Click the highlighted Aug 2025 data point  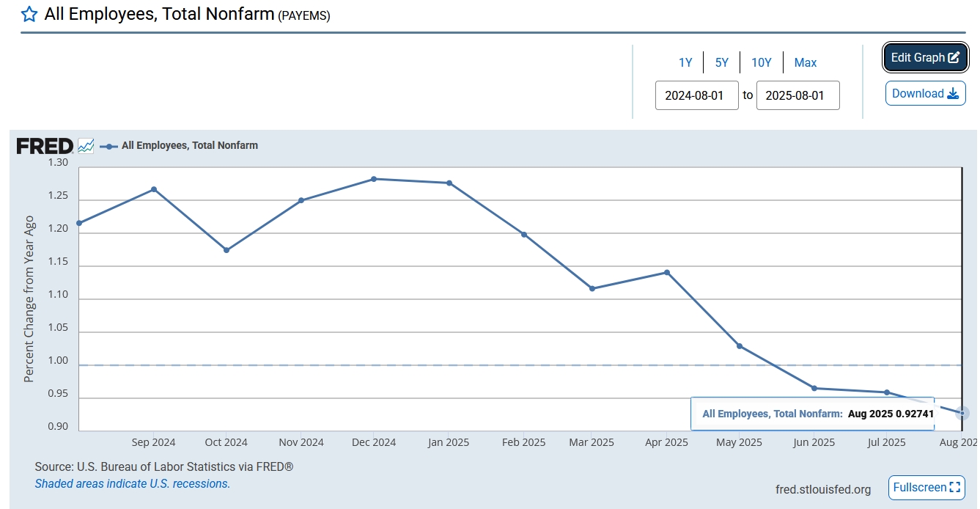click(x=963, y=414)
